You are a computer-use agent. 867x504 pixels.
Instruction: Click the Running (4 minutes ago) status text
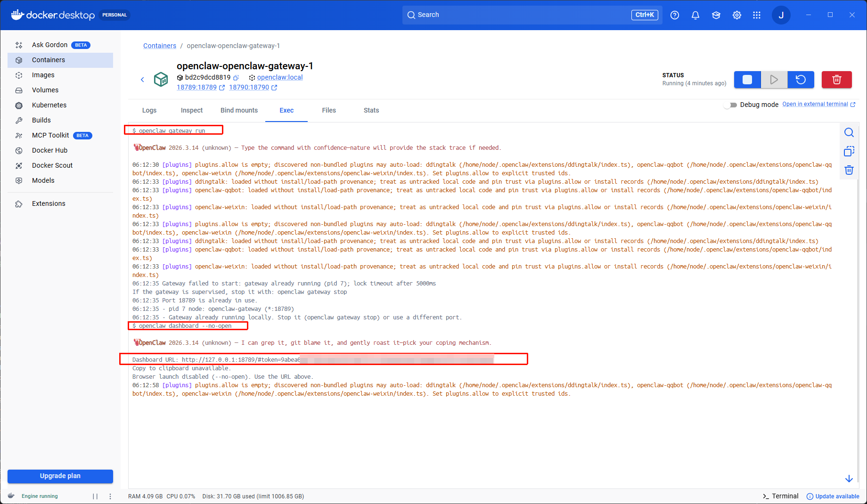coord(695,83)
